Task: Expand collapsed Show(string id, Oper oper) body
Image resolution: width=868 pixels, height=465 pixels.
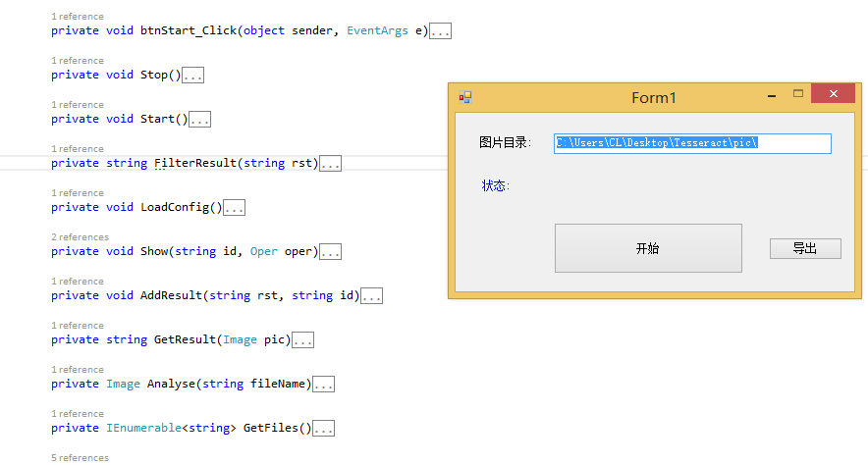Action: coord(331,252)
